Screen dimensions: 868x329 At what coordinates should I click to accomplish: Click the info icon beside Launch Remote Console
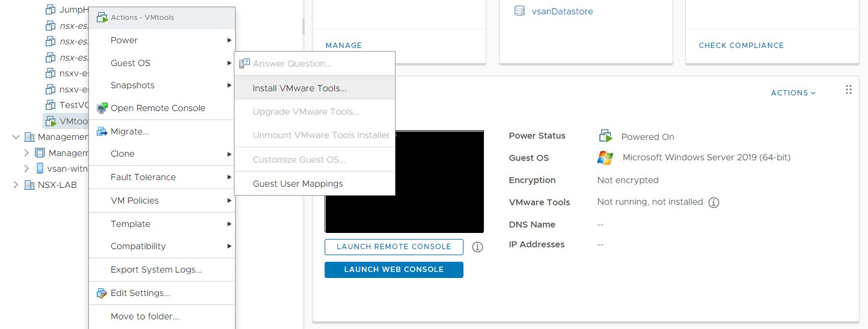click(x=477, y=247)
